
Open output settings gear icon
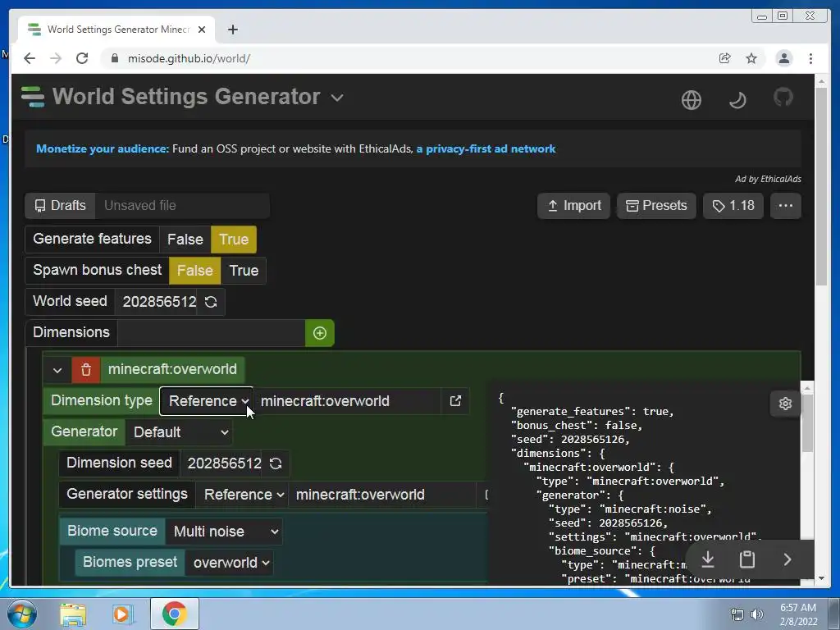(785, 404)
